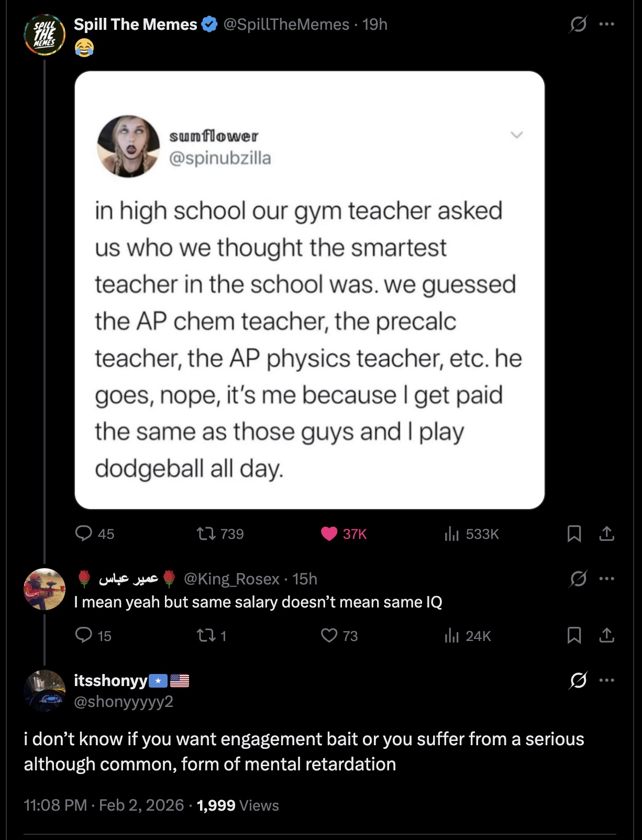Open the @shonyyyyy2 handle link

tap(124, 701)
